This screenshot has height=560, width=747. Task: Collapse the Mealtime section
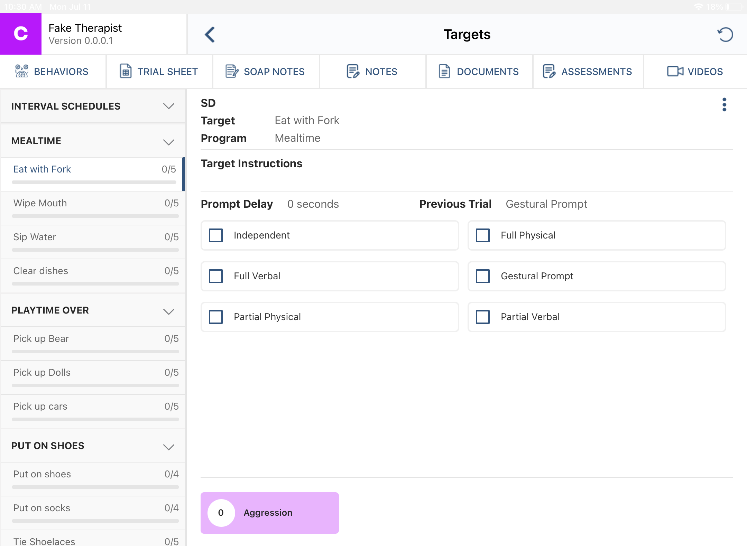coord(168,142)
